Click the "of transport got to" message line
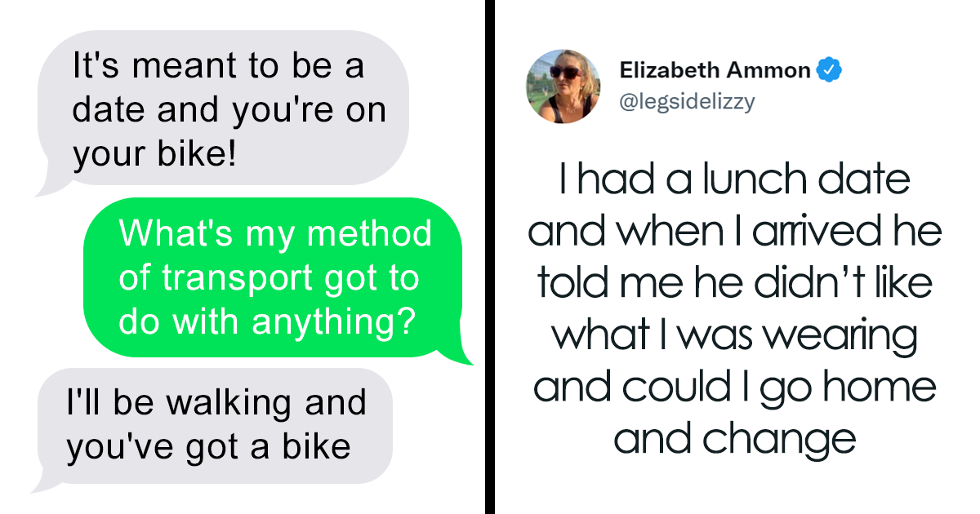Viewport: 980px width, 514px height. pos(269,278)
